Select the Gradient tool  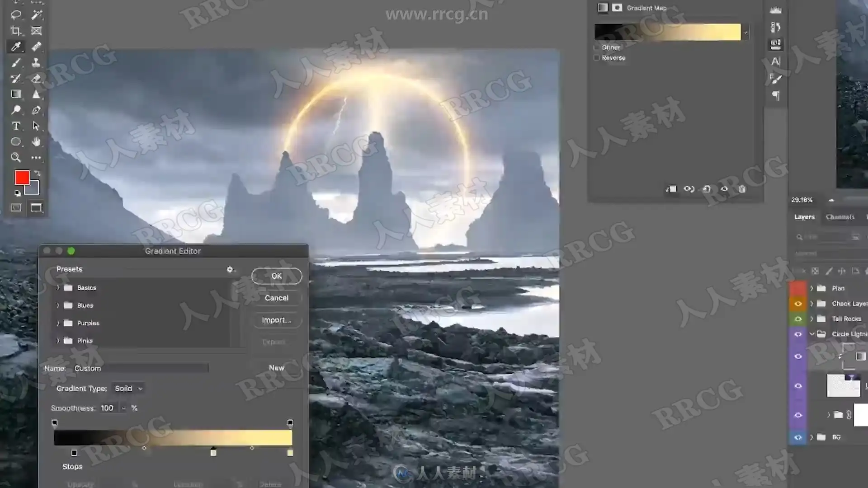[16, 94]
